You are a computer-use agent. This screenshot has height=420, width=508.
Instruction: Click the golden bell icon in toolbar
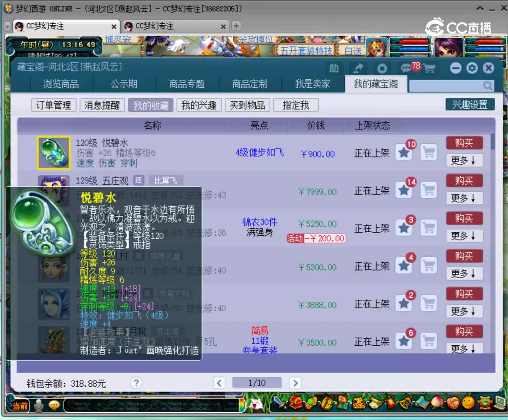tap(406, 403)
